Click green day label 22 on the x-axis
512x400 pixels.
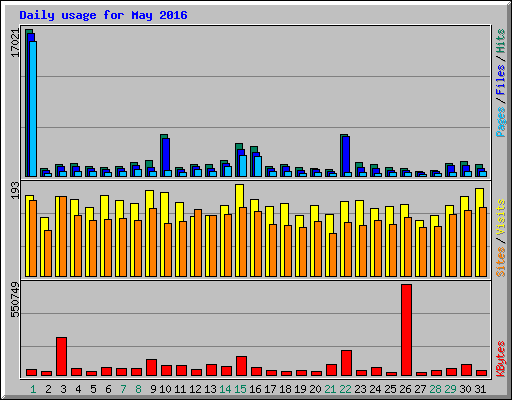[x=345, y=389]
